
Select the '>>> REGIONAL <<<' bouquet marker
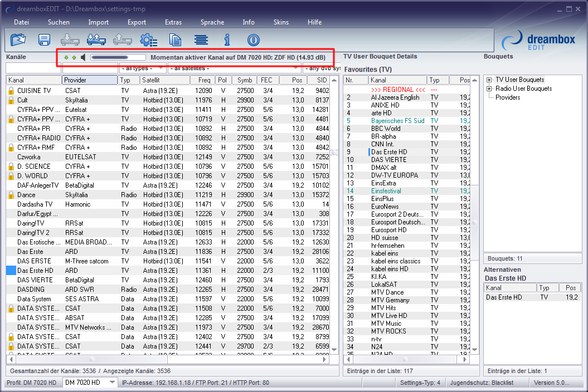(398, 90)
